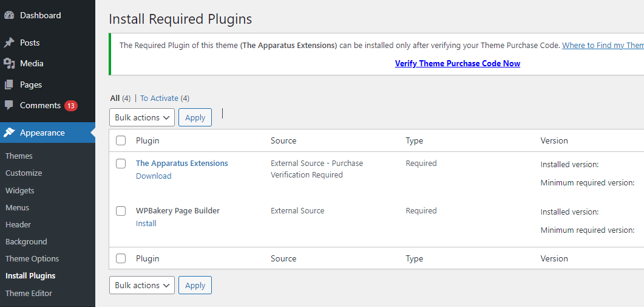Image resolution: width=644 pixels, height=307 pixels.
Task: Click the red 13 comments badge
Action: [x=71, y=106]
